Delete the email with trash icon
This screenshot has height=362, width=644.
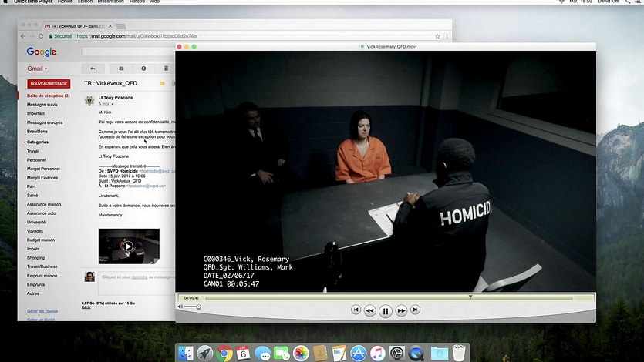(x=166, y=69)
